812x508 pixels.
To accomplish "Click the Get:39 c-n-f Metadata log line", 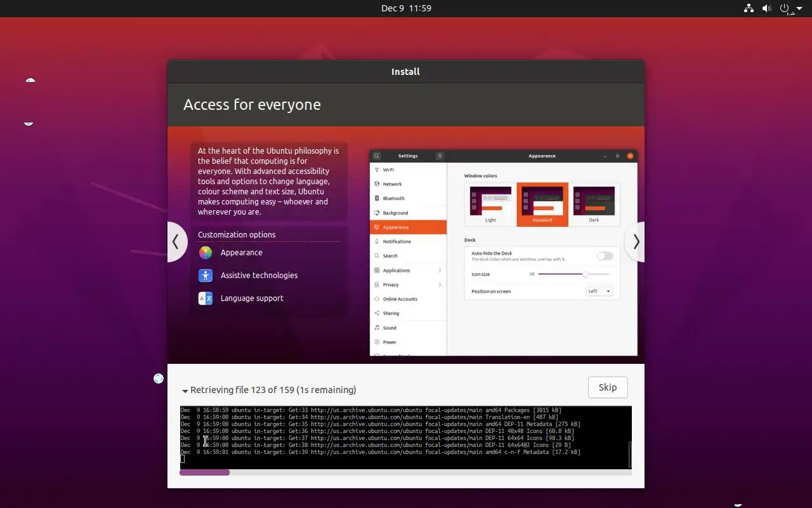I will point(381,452).
